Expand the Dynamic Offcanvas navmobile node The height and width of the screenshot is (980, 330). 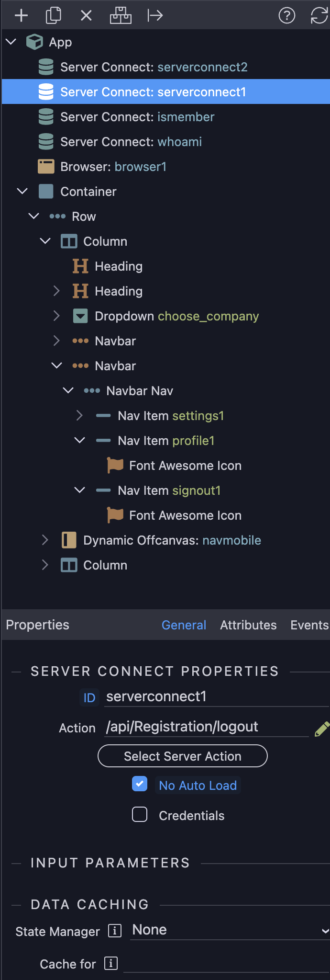(x=45, y=540)
